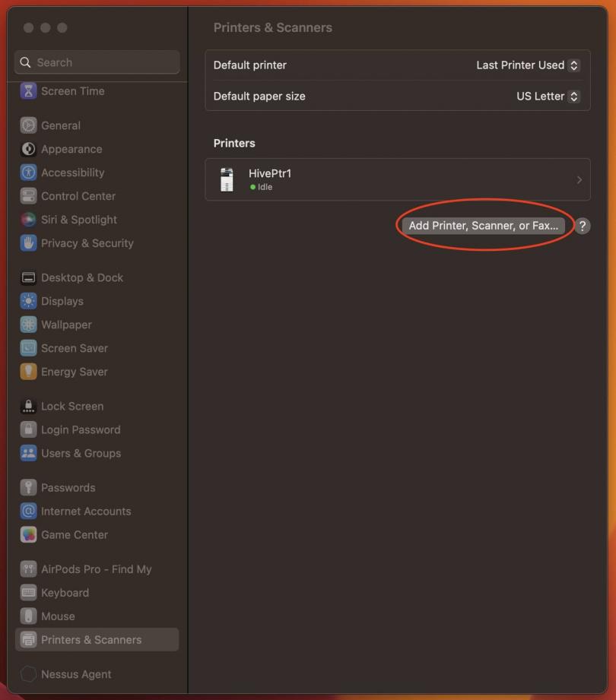Click the Control Center icon
The image size is (616, 700).
[x=28, y=196]
